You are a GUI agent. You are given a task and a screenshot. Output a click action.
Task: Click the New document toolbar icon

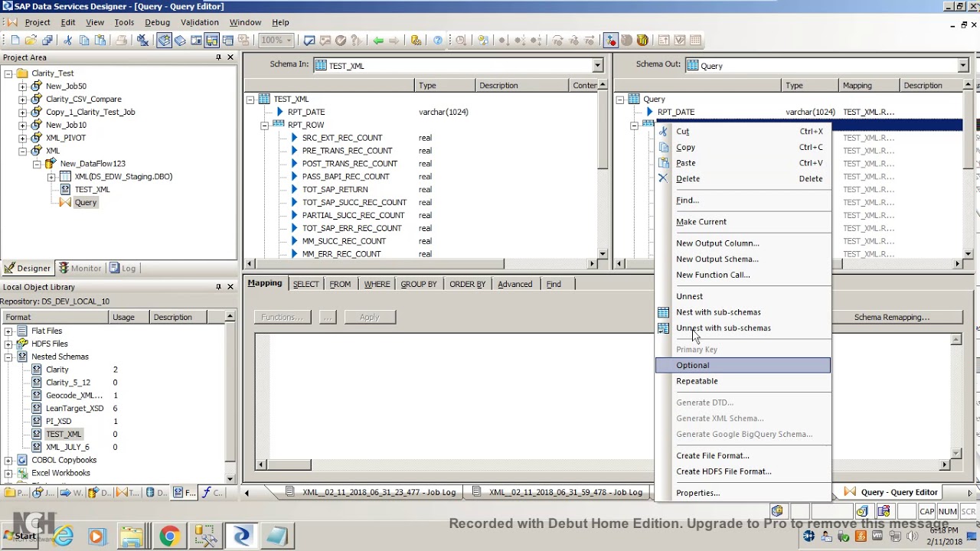click(x=15, y=41)
